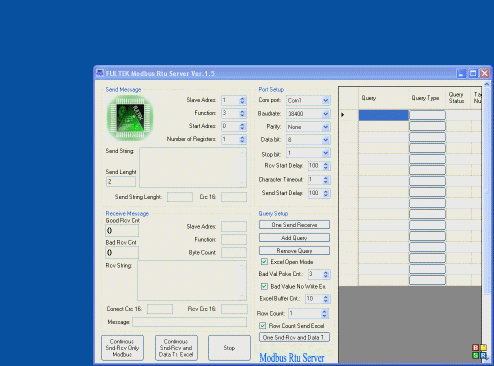Screen dimensions: 494x366
Task: Toggle Bad Value No Write Ex. checkbox
Action: [x=264, y=286]
